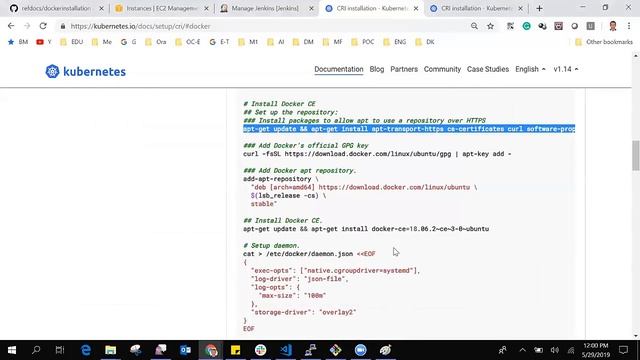
Task: Switch to the EC2 Management Instances tab
Action: pyautogui.click(x=157, y=8)
